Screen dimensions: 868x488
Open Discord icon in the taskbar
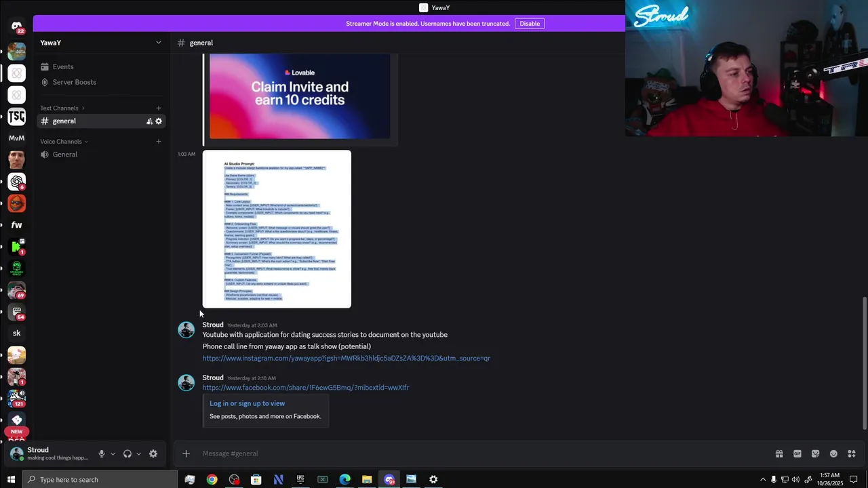click(x=389, y=480)
